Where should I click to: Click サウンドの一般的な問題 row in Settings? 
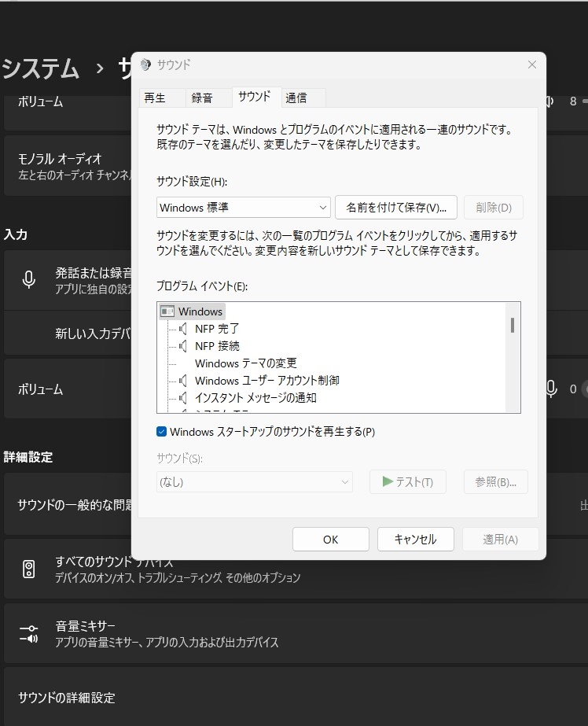(68, 504)
